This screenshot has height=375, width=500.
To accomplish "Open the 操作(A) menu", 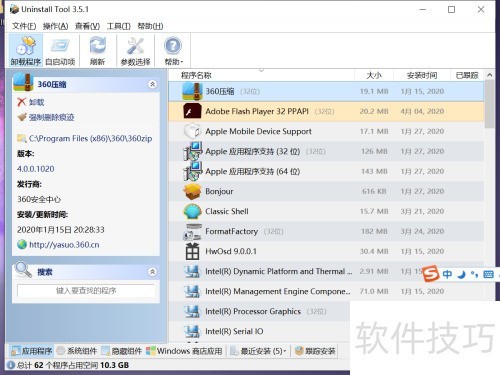I will click(x=55, y=26).
